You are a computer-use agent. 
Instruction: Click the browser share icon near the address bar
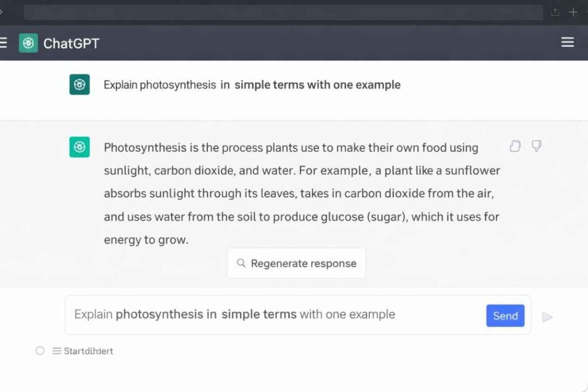tap(555, 11)
